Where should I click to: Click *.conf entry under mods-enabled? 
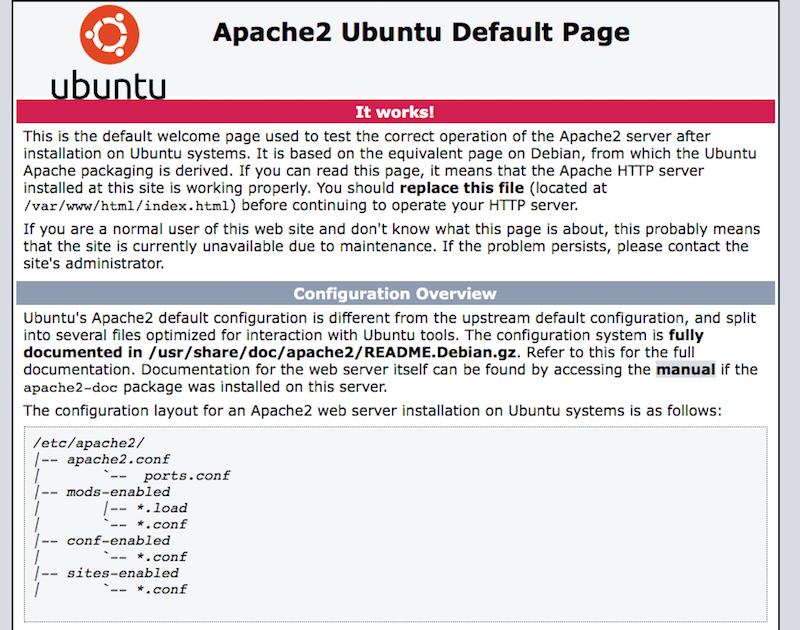[162, 524]
